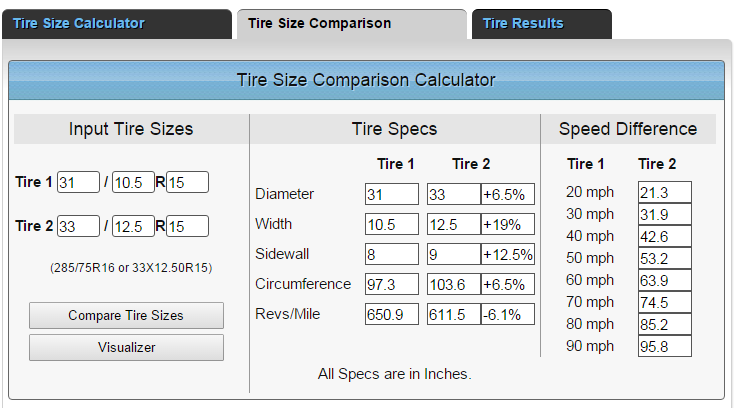Open the Tire Size Calculator tab
738x408 pixels.
click(79, 23)
